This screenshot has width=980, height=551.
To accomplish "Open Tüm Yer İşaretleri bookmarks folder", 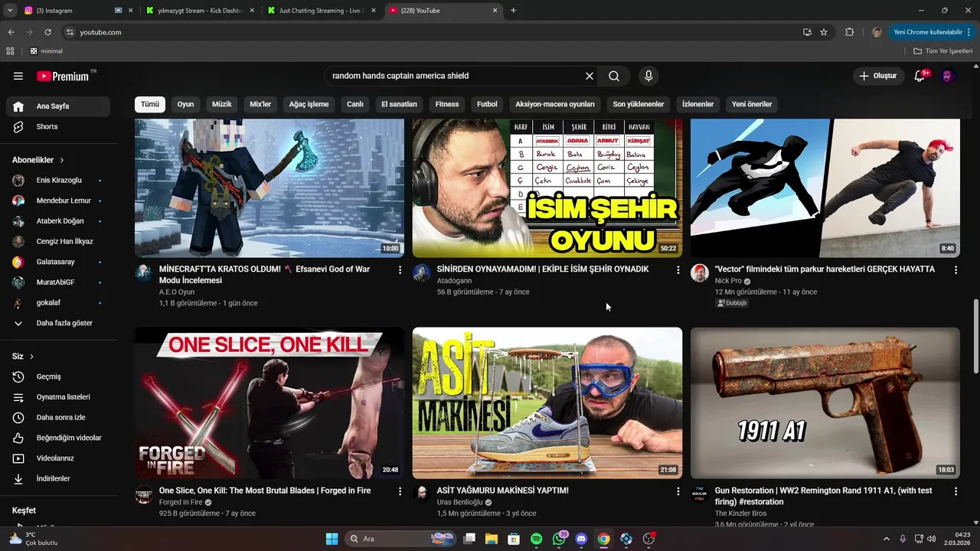I will point(943,51).
